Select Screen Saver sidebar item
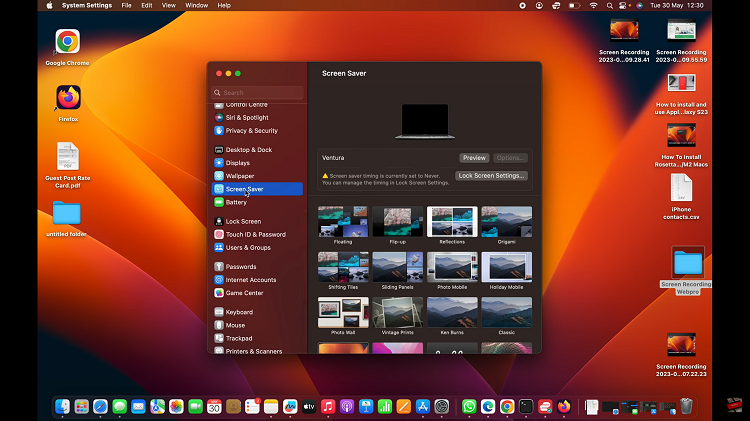 pos(257,189)
